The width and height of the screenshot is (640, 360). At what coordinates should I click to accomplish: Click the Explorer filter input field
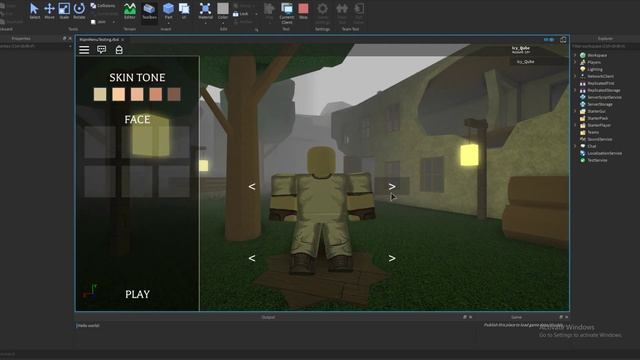(605, 46)
